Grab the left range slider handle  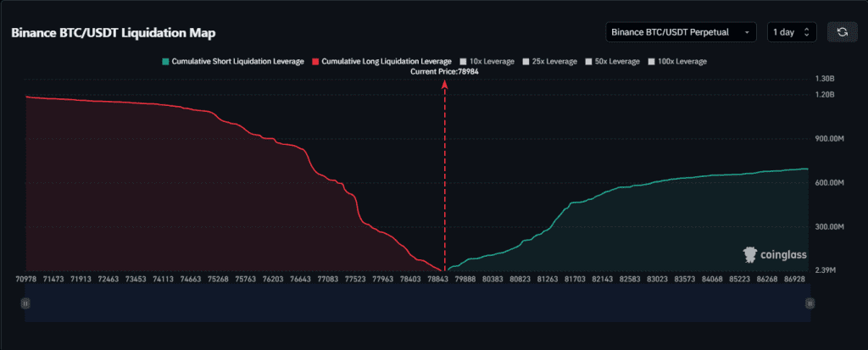25,303
